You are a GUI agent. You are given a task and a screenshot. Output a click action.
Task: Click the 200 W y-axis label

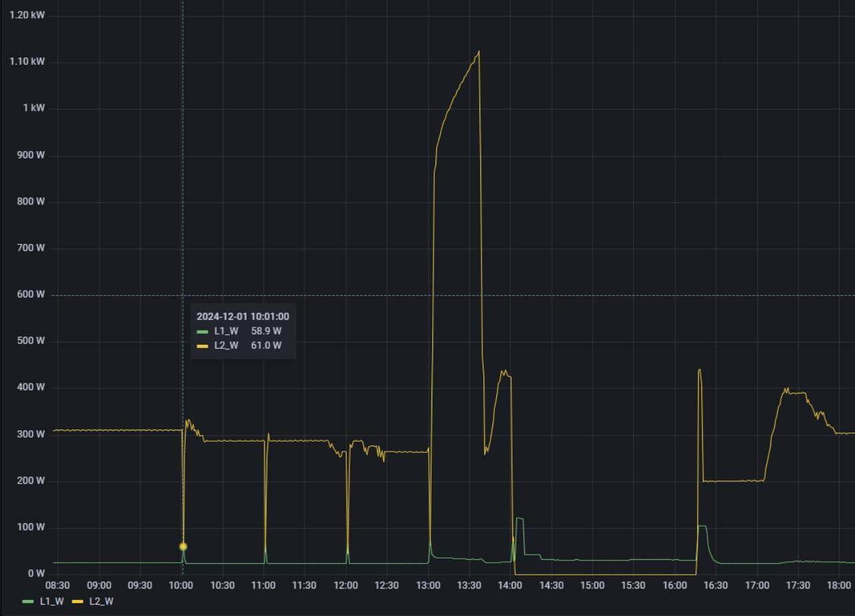pyautogui.click(x=31, y=480)
